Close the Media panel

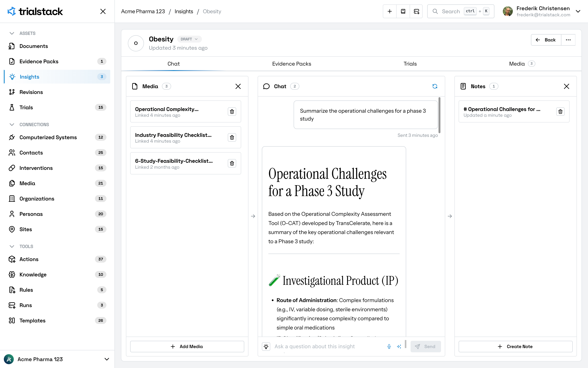point(238,86)
